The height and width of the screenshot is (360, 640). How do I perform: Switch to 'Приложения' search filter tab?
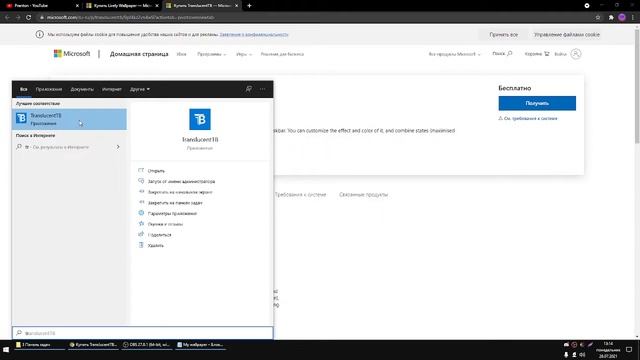click(49, 89)
